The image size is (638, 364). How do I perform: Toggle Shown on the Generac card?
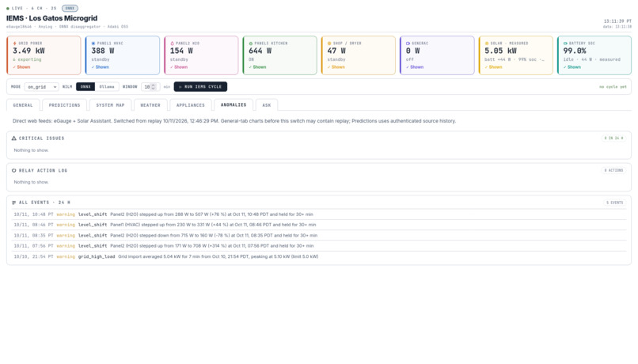(415, 67)
